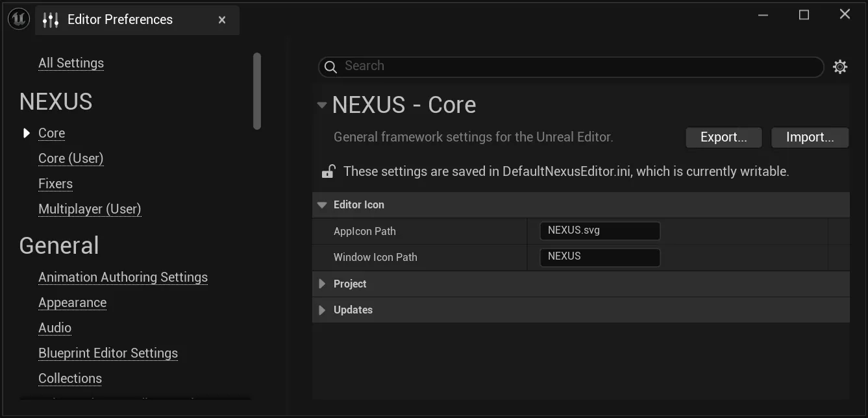The width and height of the screenshot is (868, 418).
Task: Select the Fixers settings page
Action: tap(55, 184)
